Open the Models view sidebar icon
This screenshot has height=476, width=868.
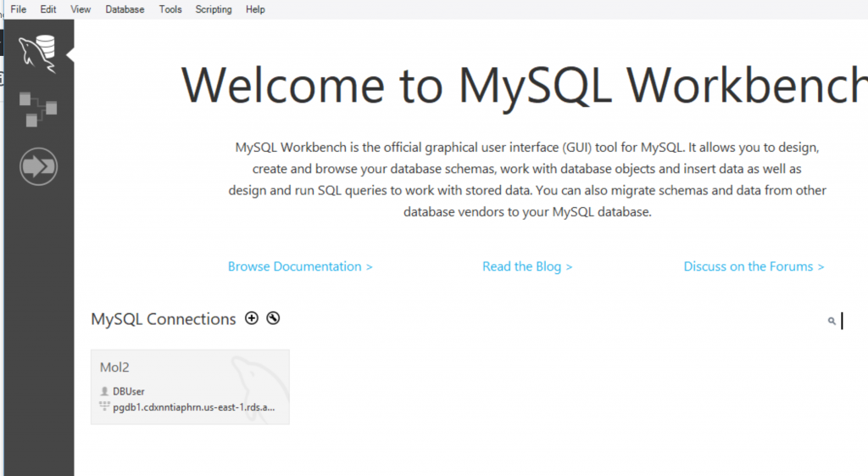point(37,109)
